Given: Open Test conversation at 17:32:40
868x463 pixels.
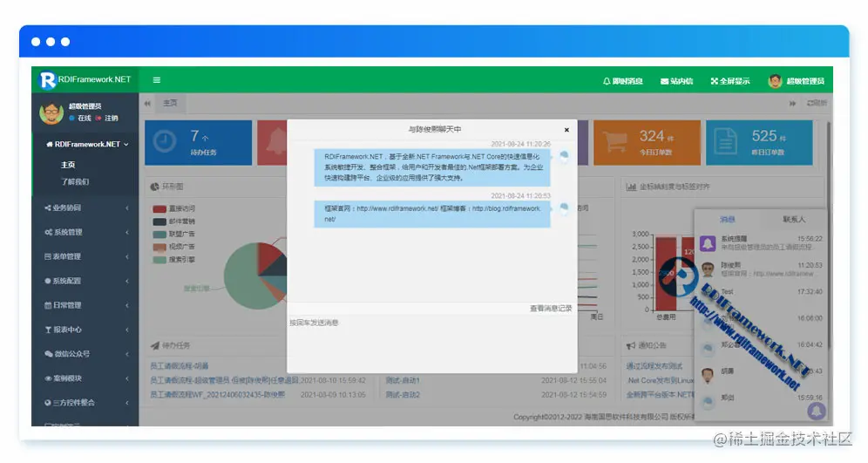Looking at the screenshot, I should click(x=761, y=296).
